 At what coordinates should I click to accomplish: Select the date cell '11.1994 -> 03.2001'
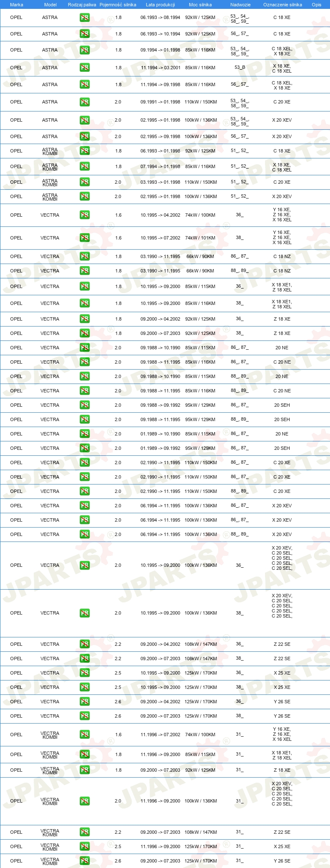click(160, 68)
